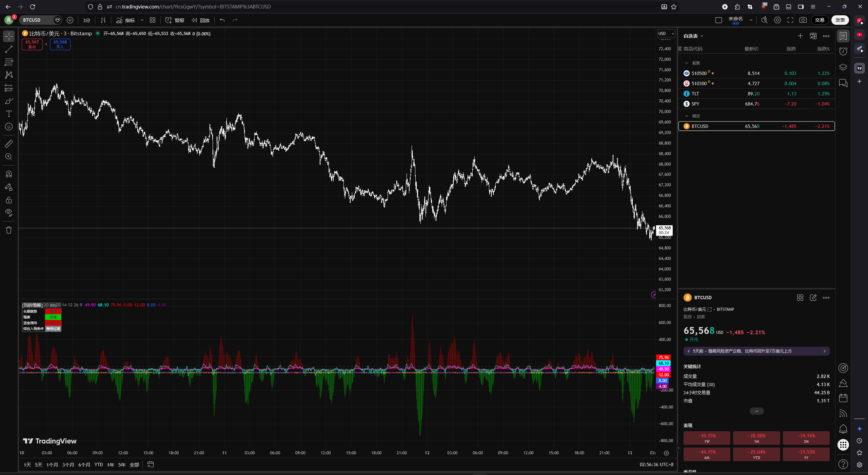Activate the magnet snap mode icon
The width and height of the screenshot is (868, 475).
9,174
